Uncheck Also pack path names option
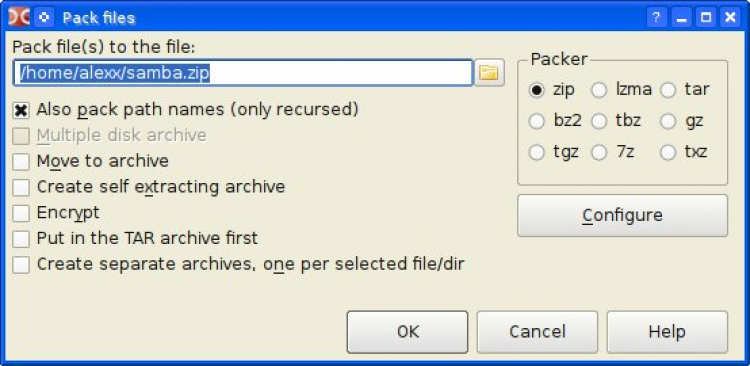This screenshot has height=366, width=750. tap(21, 111)
